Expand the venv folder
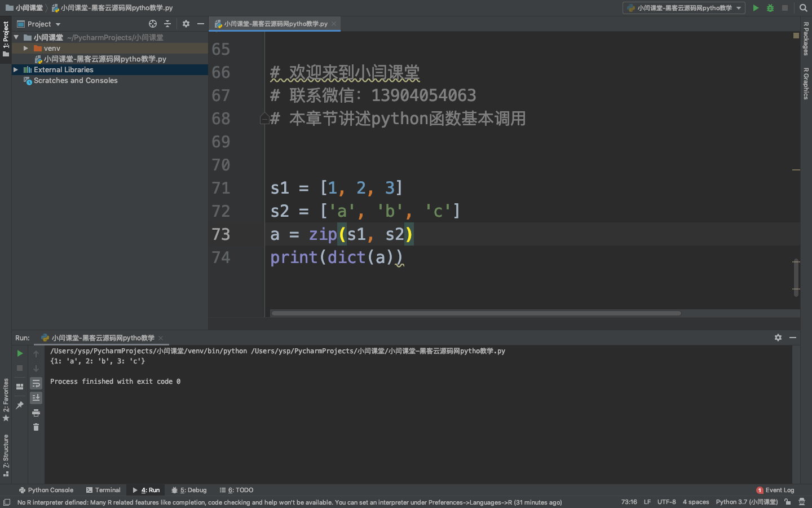The image size is (812, 508). [26, 49]
